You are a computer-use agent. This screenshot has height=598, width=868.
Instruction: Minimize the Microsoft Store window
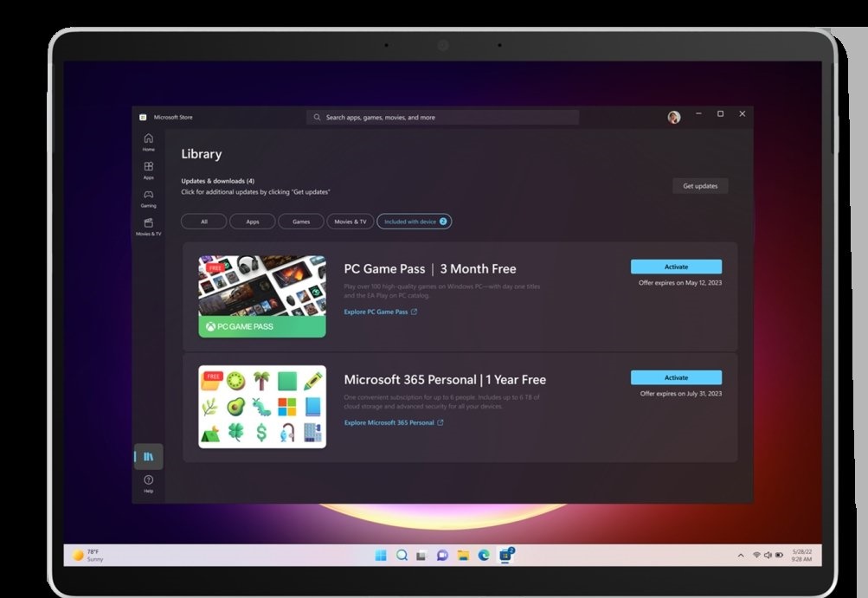point(698,113)
